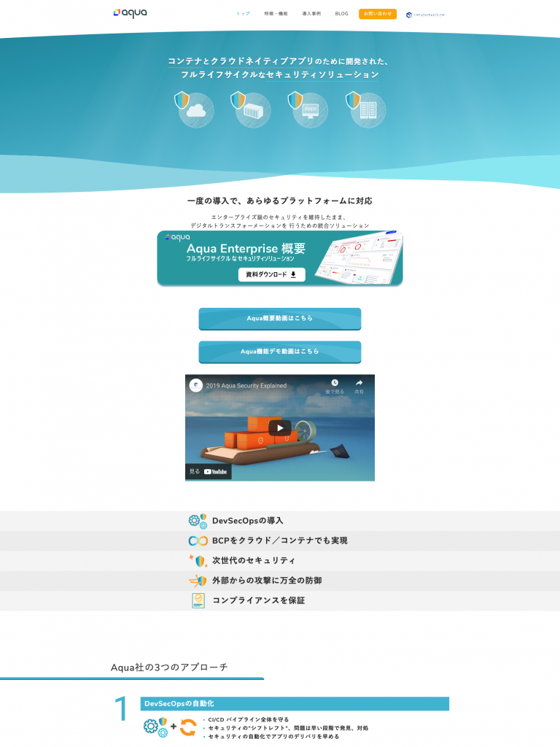
Task: Click the video title 2019 Aqua Security Explained
Action: [246, 386]
